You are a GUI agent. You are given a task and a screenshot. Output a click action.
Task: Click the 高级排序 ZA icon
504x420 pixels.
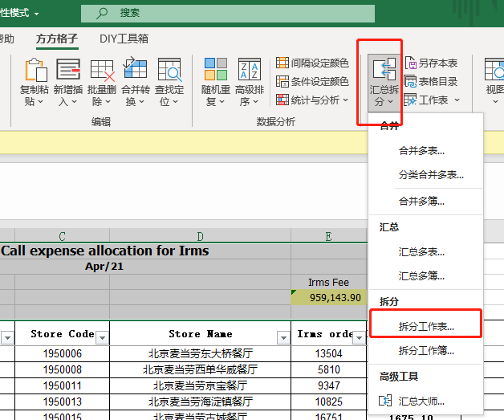[x=249, y=69]
